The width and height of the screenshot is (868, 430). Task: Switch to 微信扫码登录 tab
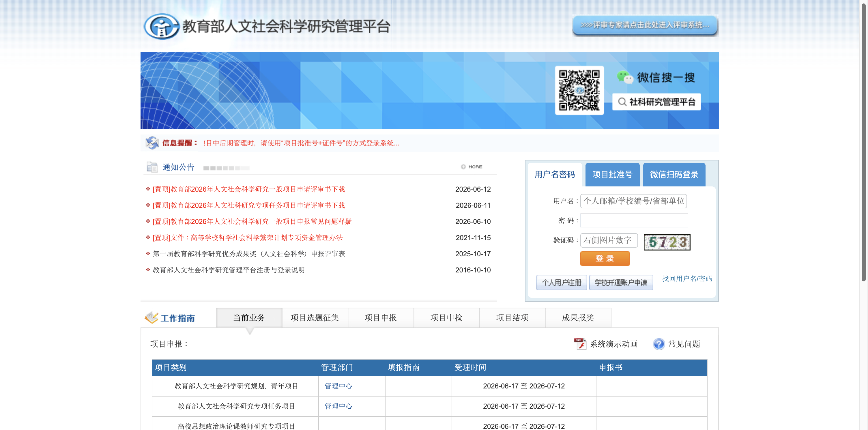tap(674, 175)
